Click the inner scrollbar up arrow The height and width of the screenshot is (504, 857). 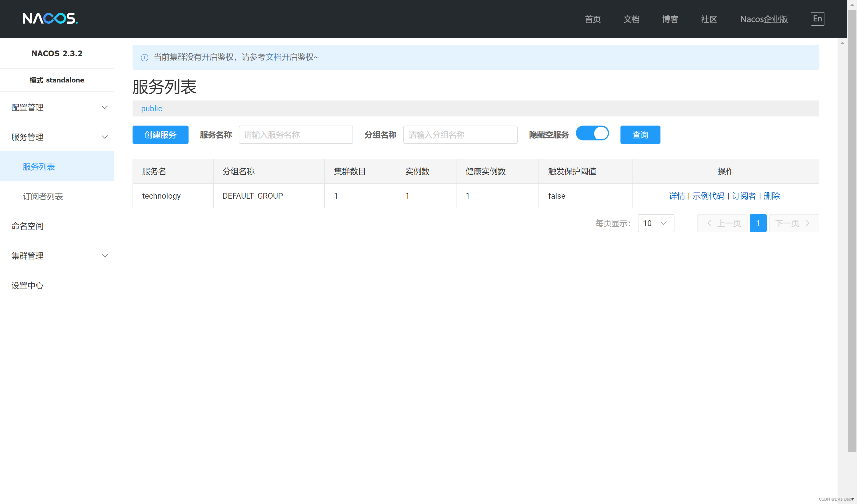tap(842, 43)
